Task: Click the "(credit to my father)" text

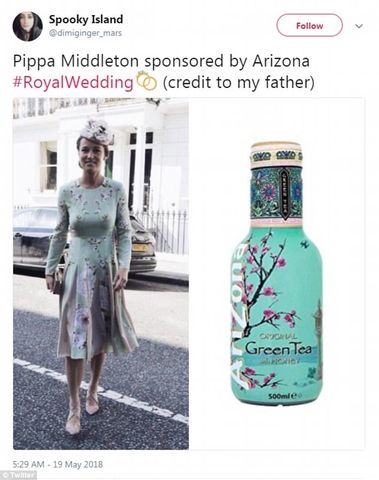Action: pyautogui.click(x=238, y=82)
